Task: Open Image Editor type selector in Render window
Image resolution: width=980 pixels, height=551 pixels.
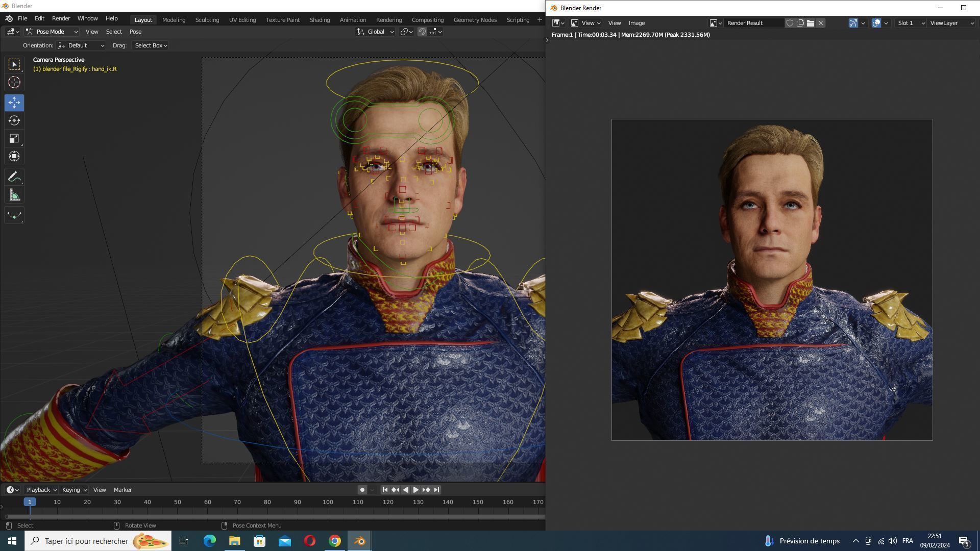Action: (x=559, y=23)
